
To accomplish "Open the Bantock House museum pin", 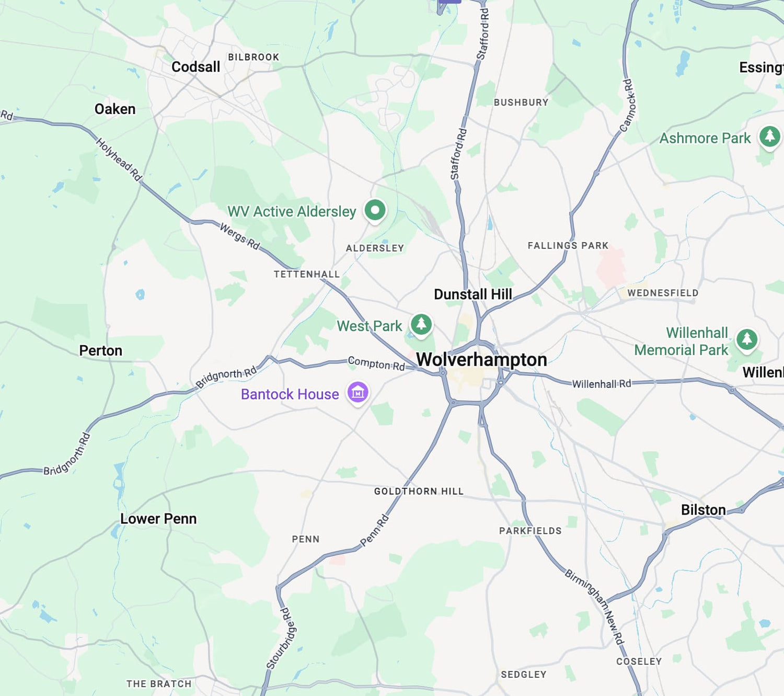I will [358, 393].
